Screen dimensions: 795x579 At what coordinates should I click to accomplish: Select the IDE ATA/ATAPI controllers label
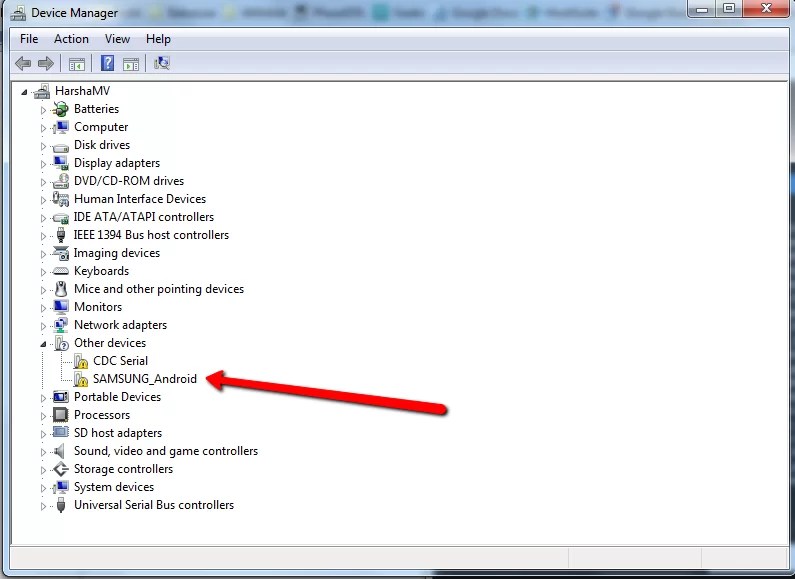[x=143, y=217]
